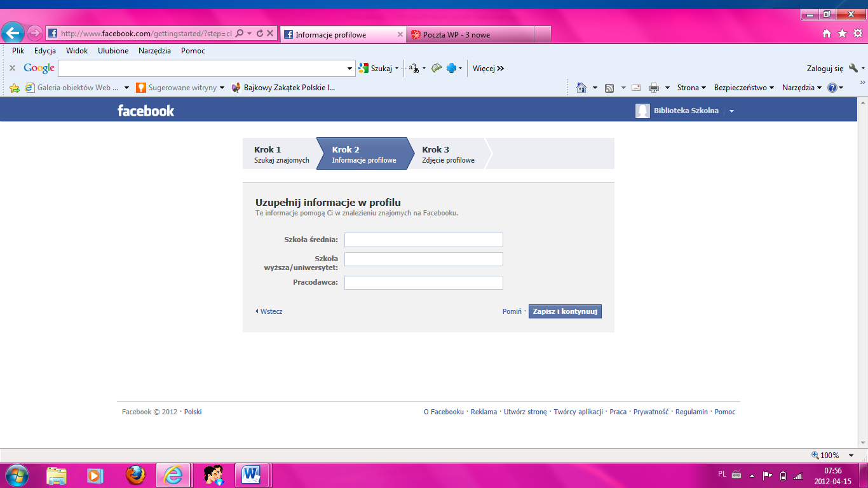Viewport: 868px width, 488px height.
Task: Open the Strona dropdown menu
Action: (x=692, y=88)
